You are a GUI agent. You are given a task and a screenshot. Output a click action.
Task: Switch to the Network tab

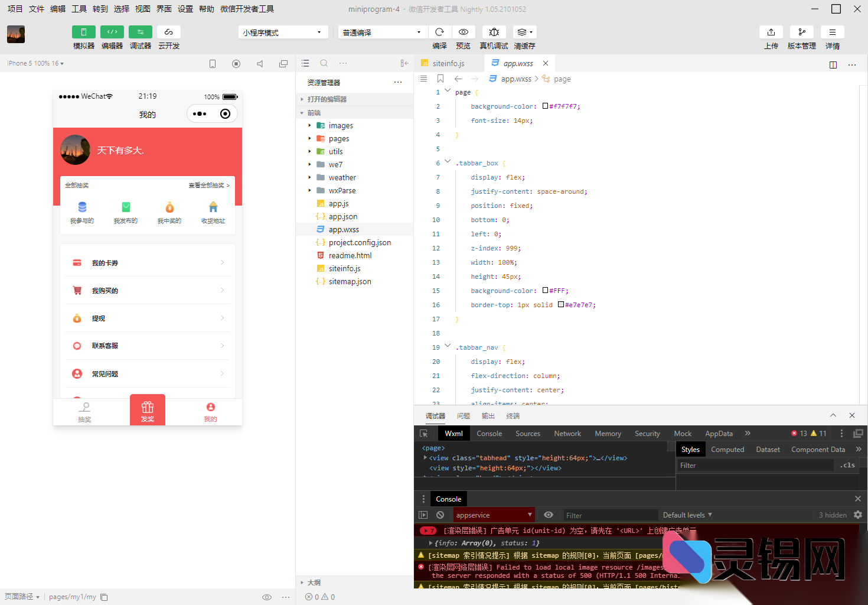567,434
